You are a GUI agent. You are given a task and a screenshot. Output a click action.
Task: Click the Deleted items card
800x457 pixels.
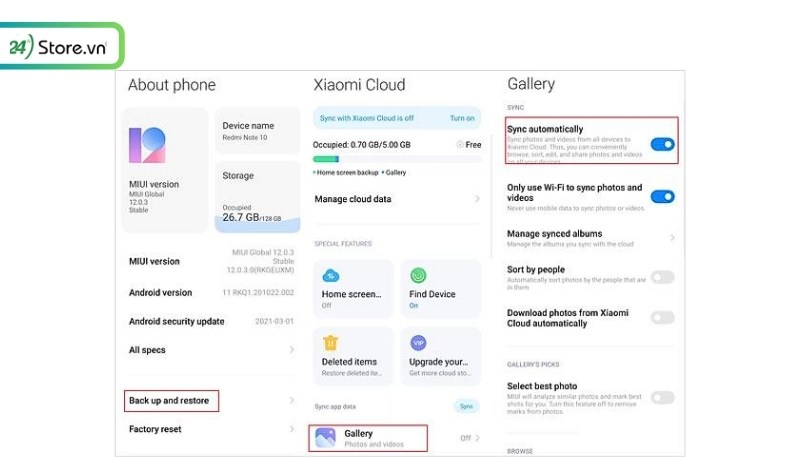point(353,357)
